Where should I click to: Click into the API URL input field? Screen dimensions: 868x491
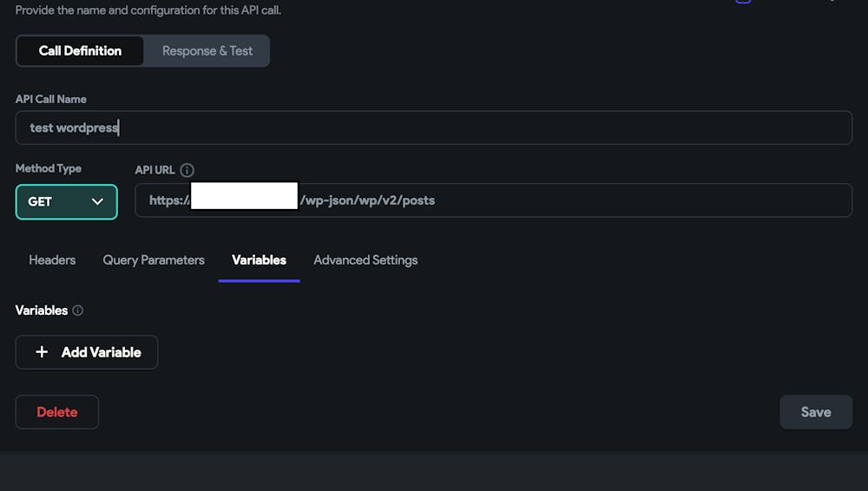[x=573, y=200]
